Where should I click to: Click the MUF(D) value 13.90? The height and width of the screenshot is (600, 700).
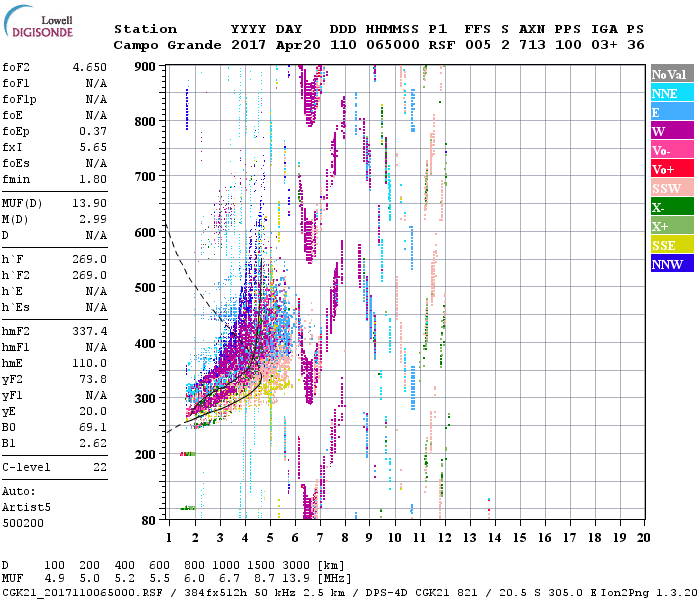tap(90, 204)
